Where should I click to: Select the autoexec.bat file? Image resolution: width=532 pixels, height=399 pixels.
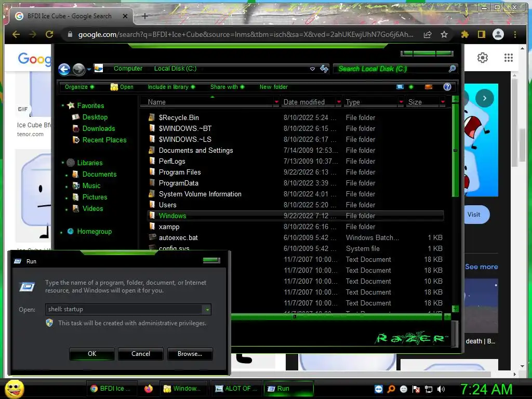tap(178, 237)
